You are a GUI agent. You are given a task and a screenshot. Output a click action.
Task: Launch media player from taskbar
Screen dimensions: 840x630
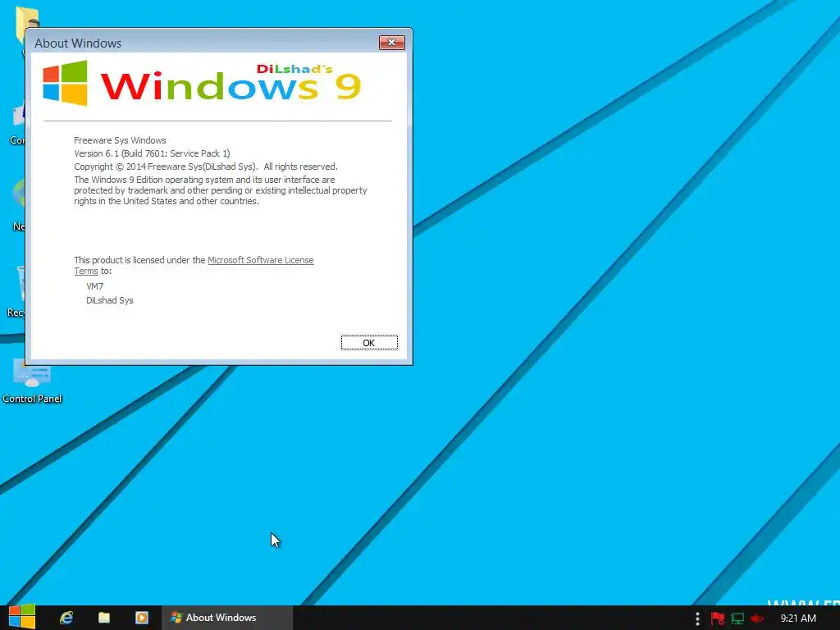(x=141, y=618)
